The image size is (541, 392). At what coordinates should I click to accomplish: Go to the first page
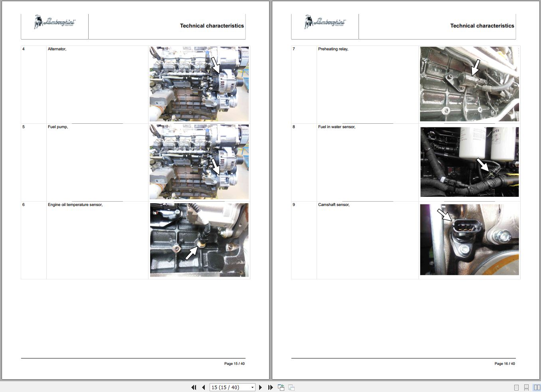pos(194,387)
